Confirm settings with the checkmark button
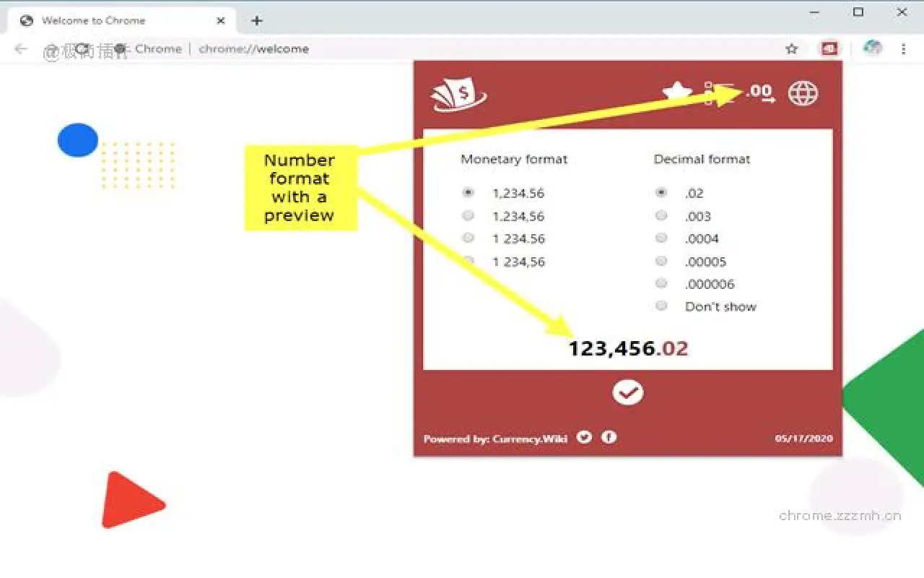 (627, 392)
